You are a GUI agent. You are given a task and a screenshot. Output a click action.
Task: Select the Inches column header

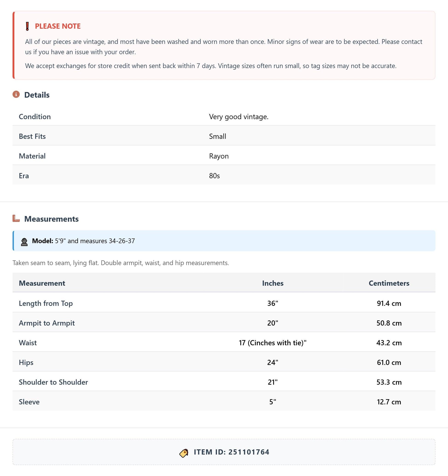click(273, 283)
